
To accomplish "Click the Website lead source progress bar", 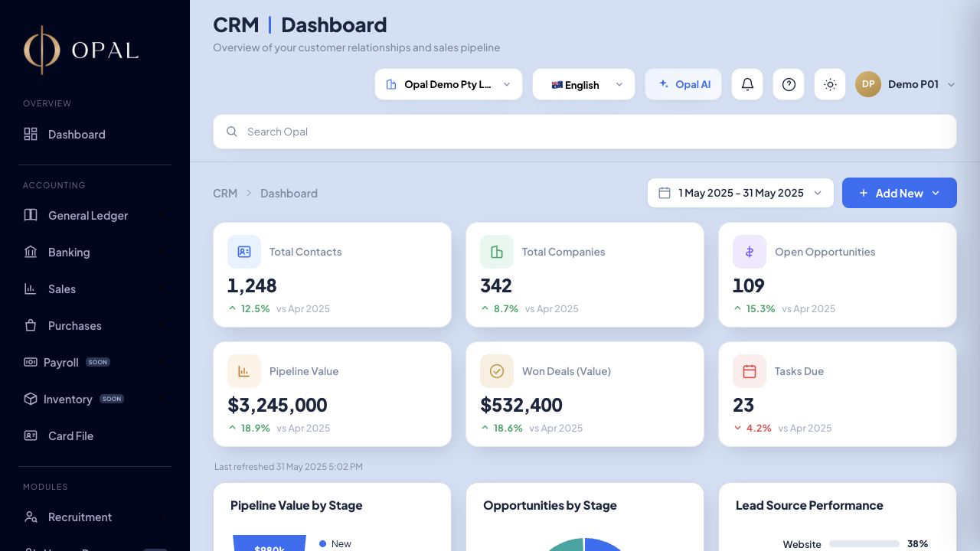I will (x=864, y=544).
